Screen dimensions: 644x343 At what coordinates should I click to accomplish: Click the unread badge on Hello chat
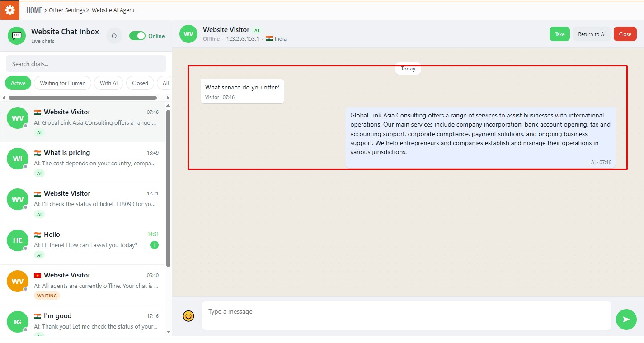pos(155,245)
